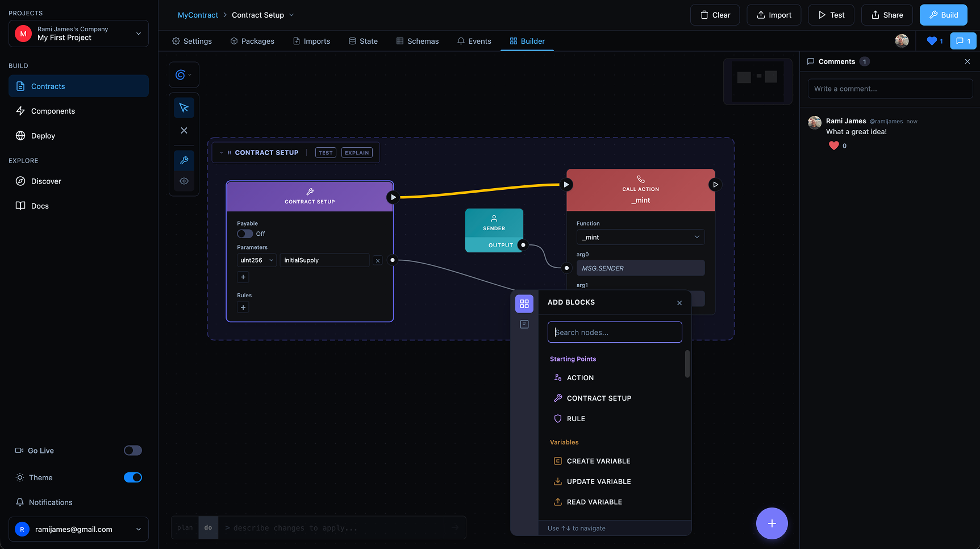The width and height of the screenshot is (980, 549).
Task: Open the notes panel icon in Add Blocks
Action: pos(524,325)
